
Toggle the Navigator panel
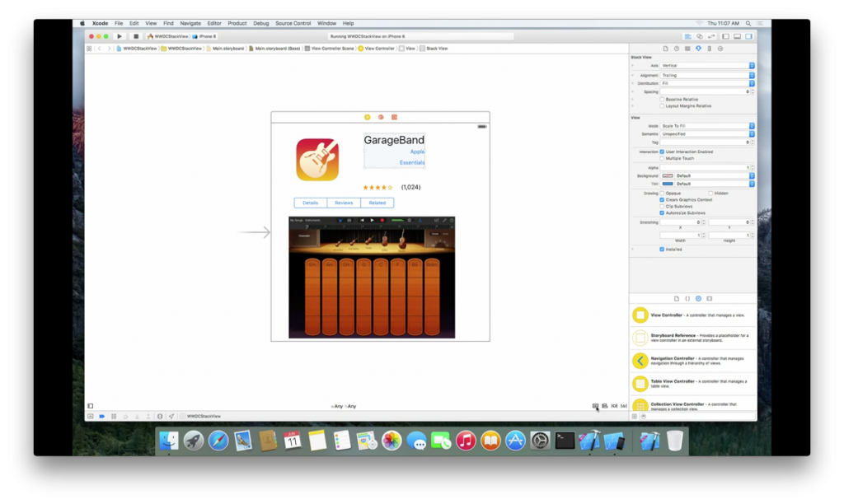[x=725, y=36]
